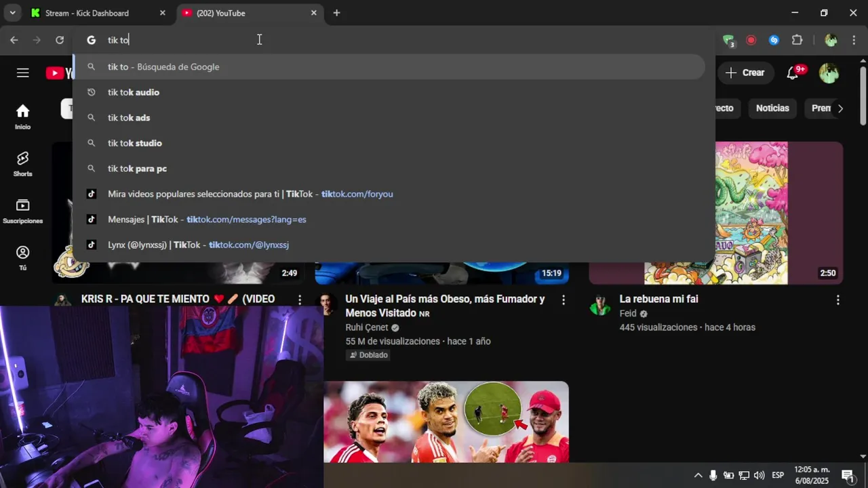
Task: Reload the current page
Action: (60, 40)
